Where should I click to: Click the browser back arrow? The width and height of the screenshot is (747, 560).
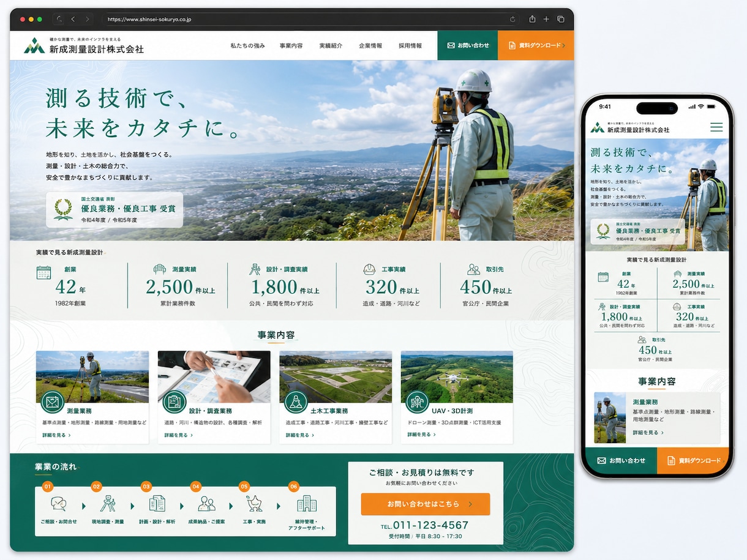click(x=73, y=20)
